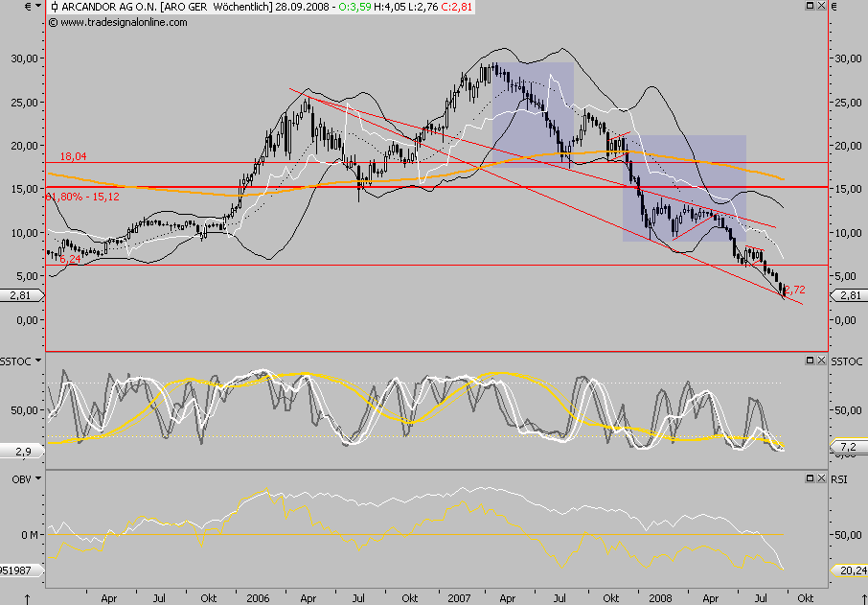
Task: Click the 2006 label on the time axis
Action: pos(257,595)
